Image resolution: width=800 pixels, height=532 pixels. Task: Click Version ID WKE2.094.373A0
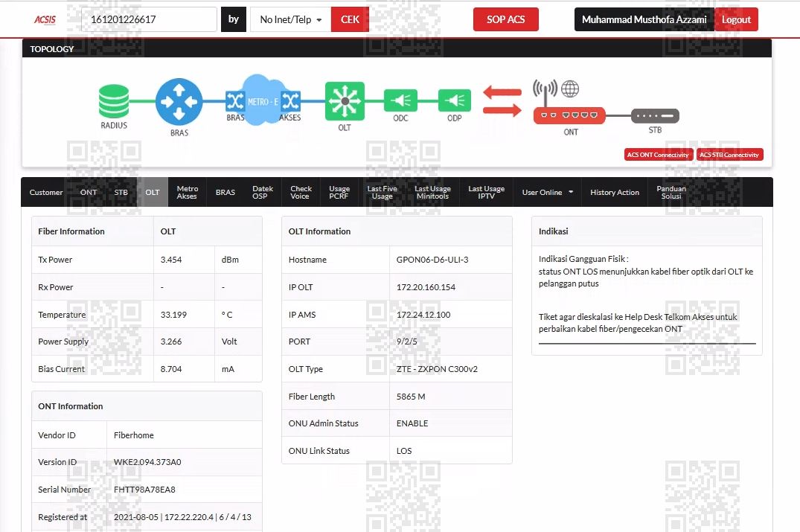tap(147, 462)
